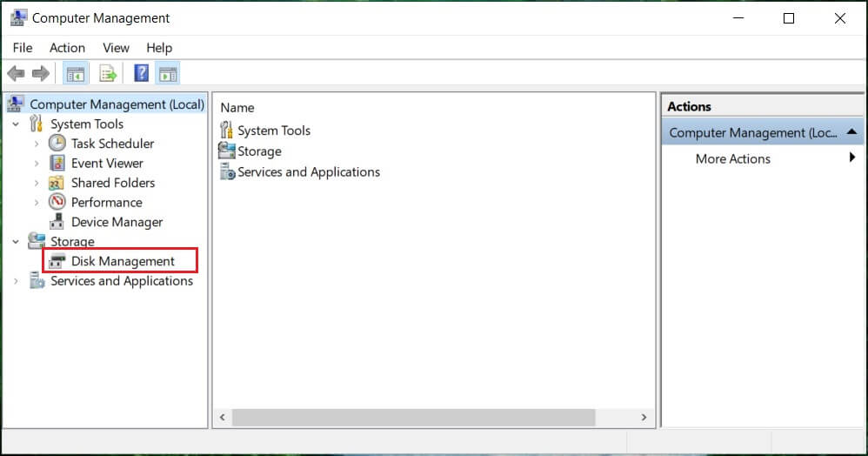Click the Back arrow in the toolbar
The image size is (868, 456).
(16, 74)
